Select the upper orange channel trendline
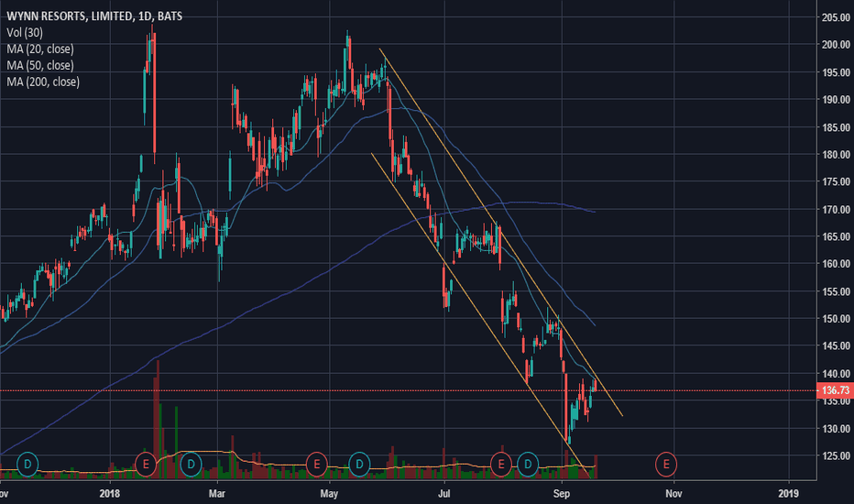 [501, 233]
